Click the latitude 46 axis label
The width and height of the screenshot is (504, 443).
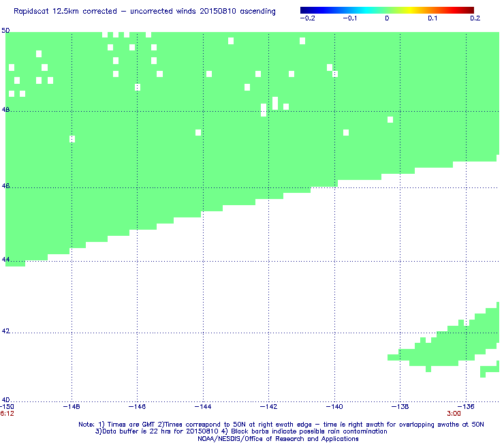point(5,186)
